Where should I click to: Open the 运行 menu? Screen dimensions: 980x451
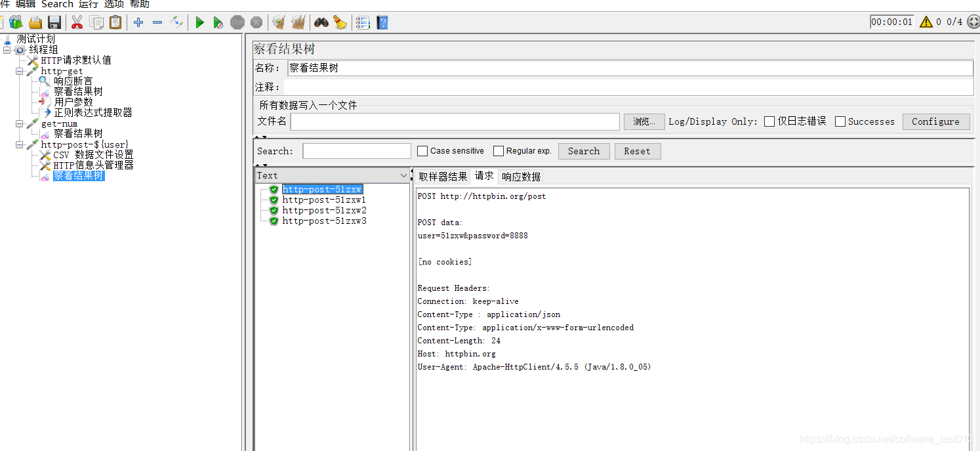click(x=89, y=5)
